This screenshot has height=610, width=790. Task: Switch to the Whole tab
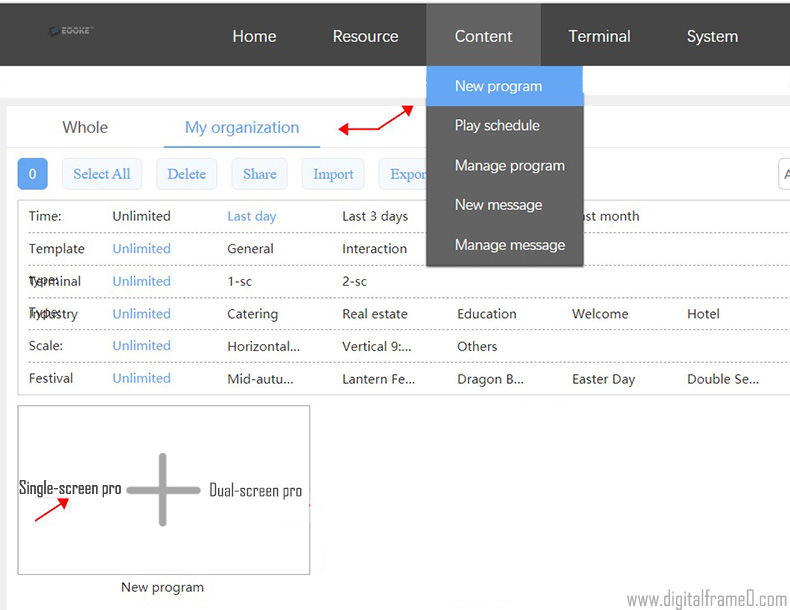point(85,127)
